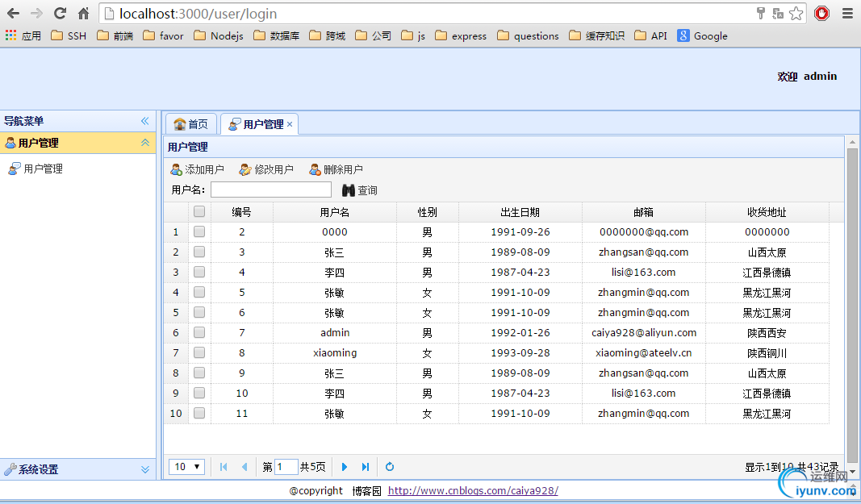Reload the page in the browser
This screenshot has height=504, width=861.
pos(60,13)
